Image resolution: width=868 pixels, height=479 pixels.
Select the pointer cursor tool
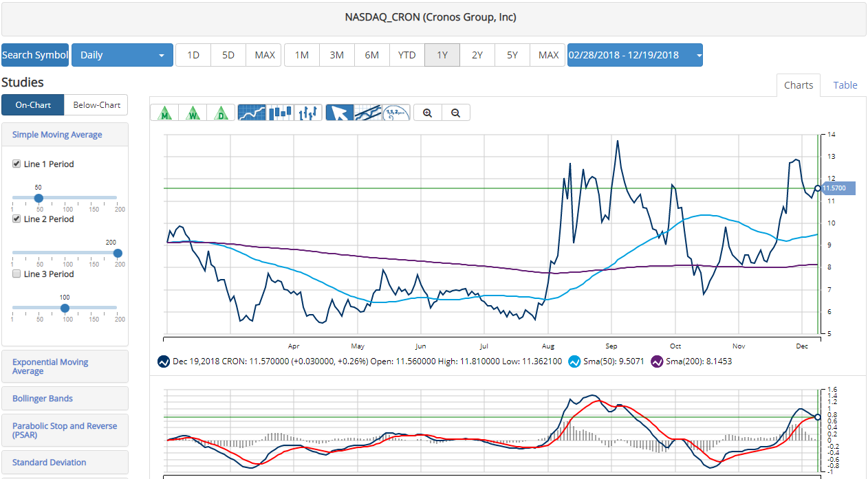[x=340, y=113]
